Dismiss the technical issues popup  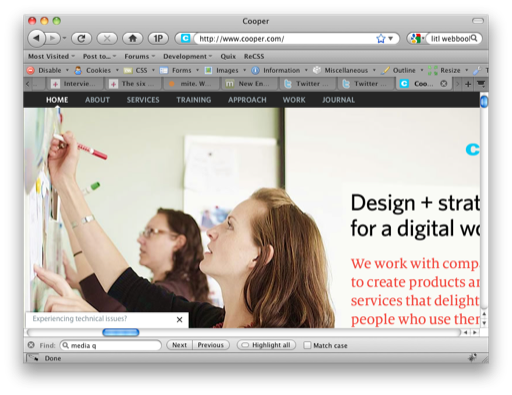[x=179, y=320]
